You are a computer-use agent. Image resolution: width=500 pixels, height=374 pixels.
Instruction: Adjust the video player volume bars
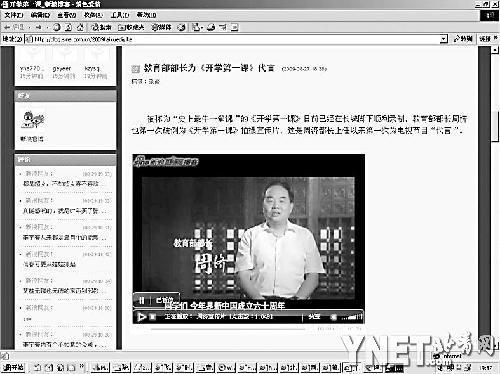(x=354, y=317)
